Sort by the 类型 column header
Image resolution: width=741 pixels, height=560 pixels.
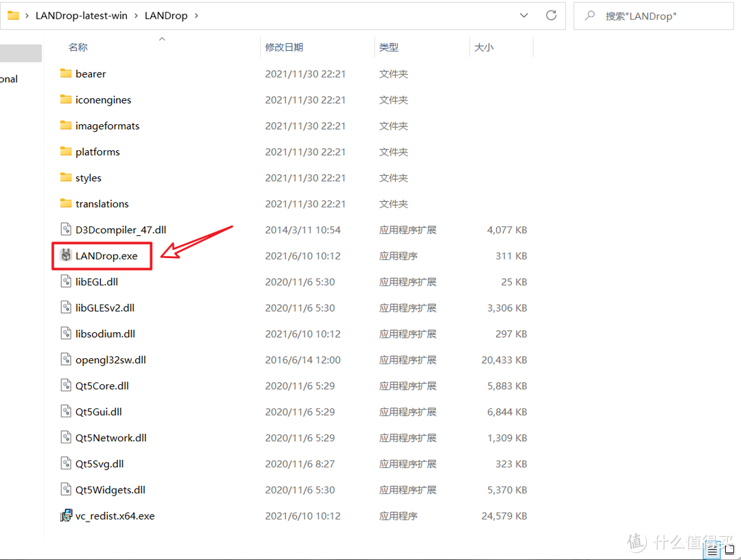(389, 47)
